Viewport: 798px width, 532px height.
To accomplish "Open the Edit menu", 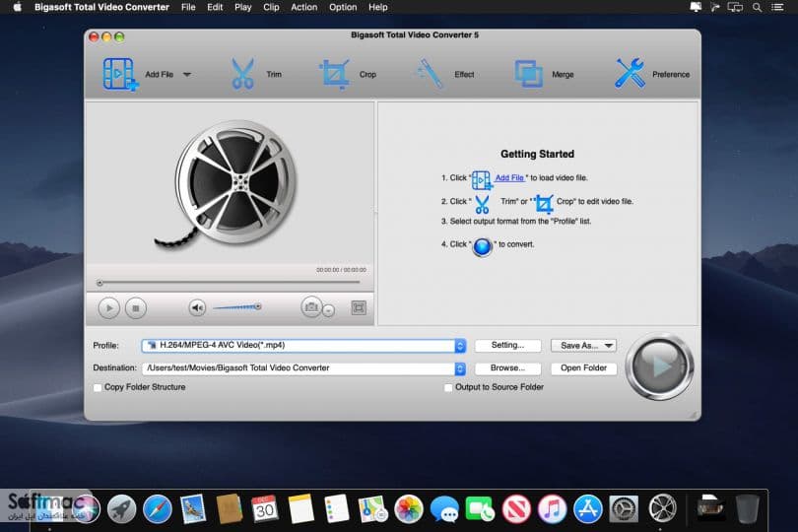I will 215,7.
